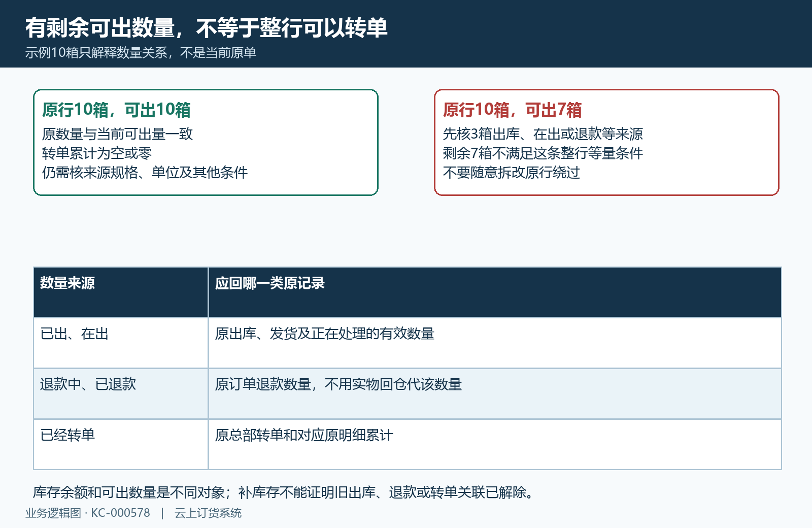Click the line '仍需核来源规格、单位及其他条件'
The width and height of the screenshot is (812, 528).
tap(145, 173)
